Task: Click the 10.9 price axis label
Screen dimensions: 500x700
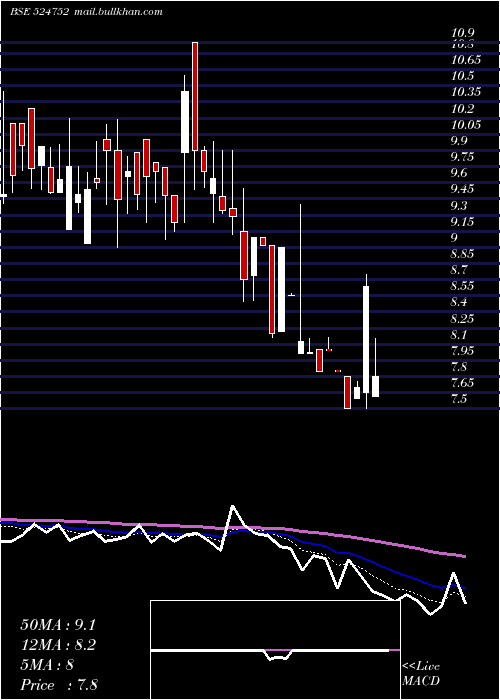Action: [x=463, y=33]
